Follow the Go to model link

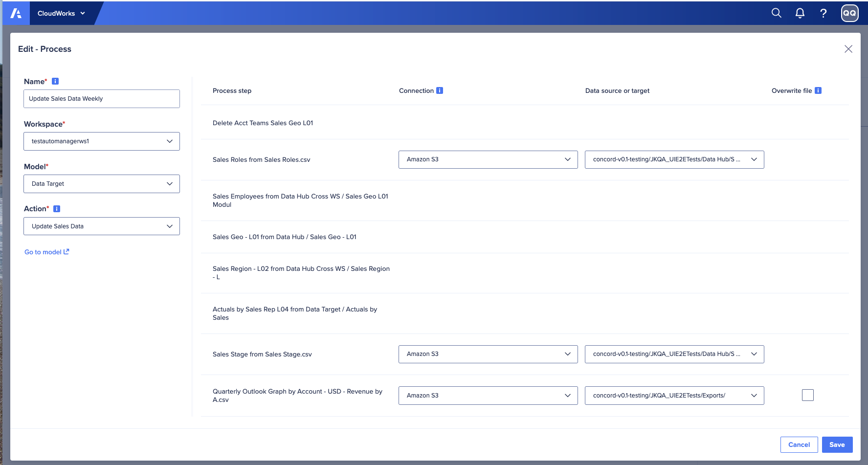(x=47, y=252)
